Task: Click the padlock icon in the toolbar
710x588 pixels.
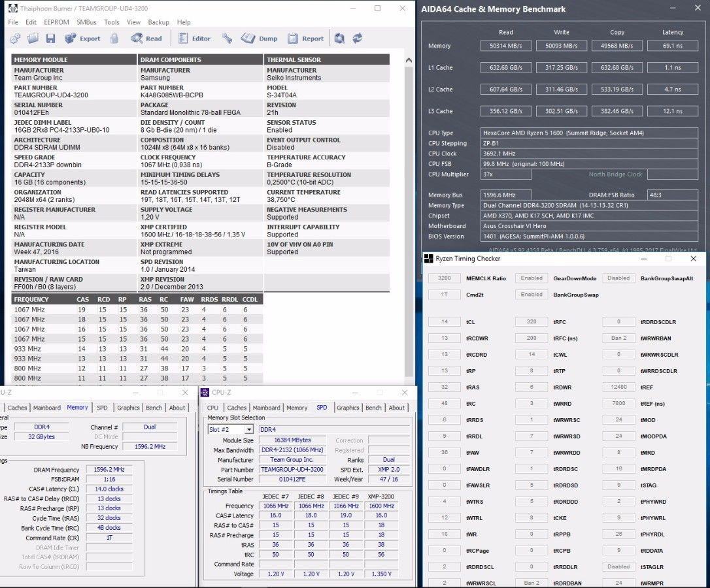Action: click(114, 39)
